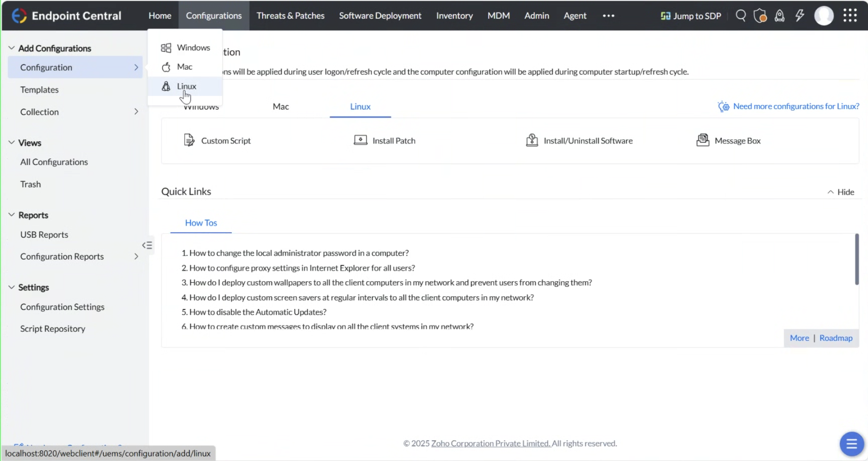
Task: Click the shield alert icon in header
Action: 760,16
